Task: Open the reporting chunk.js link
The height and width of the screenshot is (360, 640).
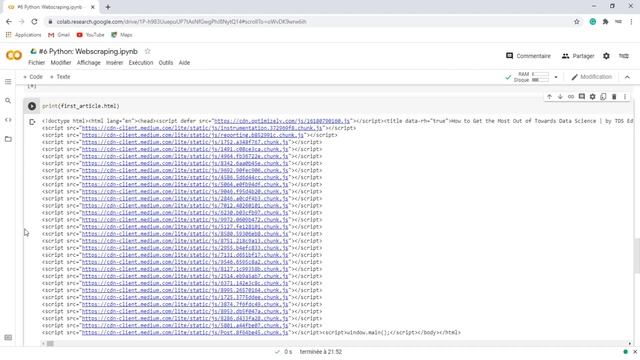Action: (x=193, y=135)
